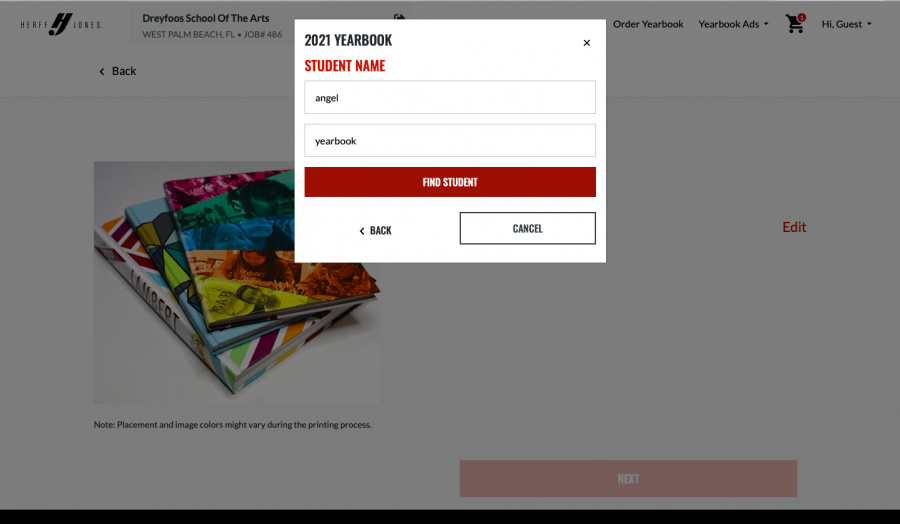Screen dimensions: 900x524
Task: Open the Hi, Guest account menu
Action: coord(847,24)
